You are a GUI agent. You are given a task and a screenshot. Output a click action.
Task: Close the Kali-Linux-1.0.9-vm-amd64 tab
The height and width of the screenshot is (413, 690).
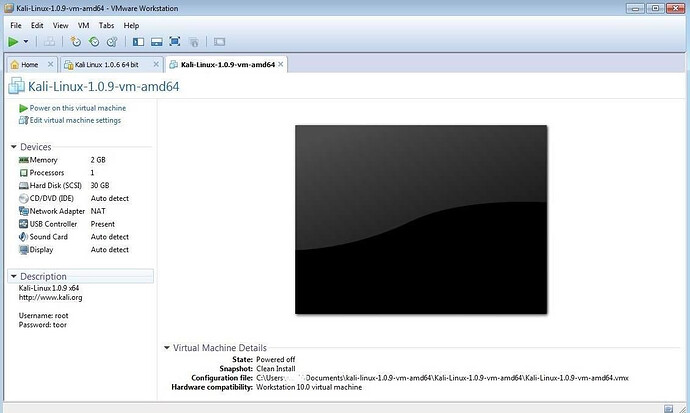[280, 65]
